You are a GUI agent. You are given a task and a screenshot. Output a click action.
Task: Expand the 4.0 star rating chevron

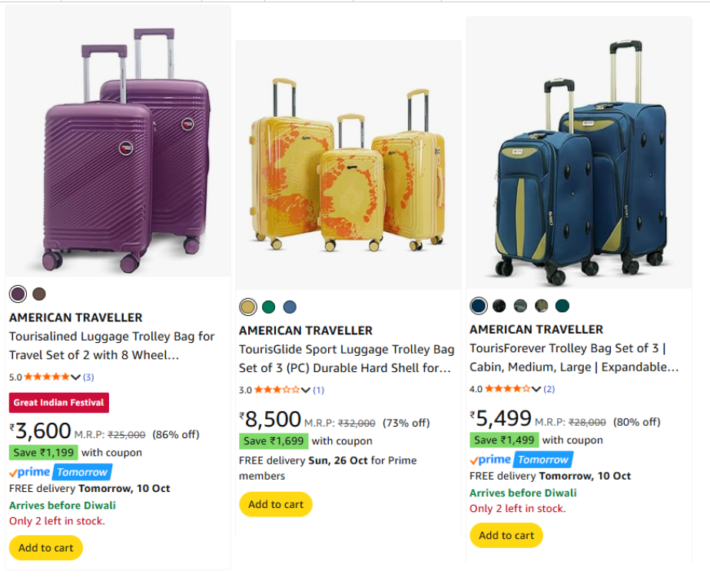pyautogui.click(x=536, y=389)
